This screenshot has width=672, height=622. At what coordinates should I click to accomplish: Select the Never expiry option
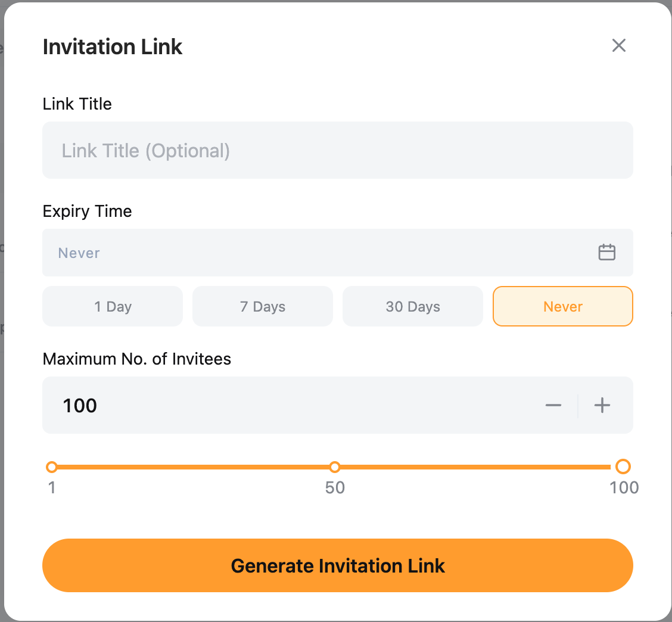[563, 307]
